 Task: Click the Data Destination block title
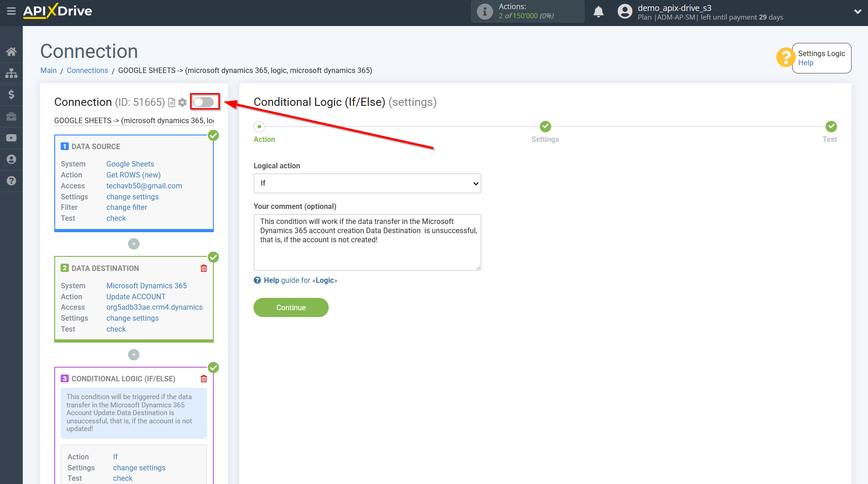pos(105,268)
